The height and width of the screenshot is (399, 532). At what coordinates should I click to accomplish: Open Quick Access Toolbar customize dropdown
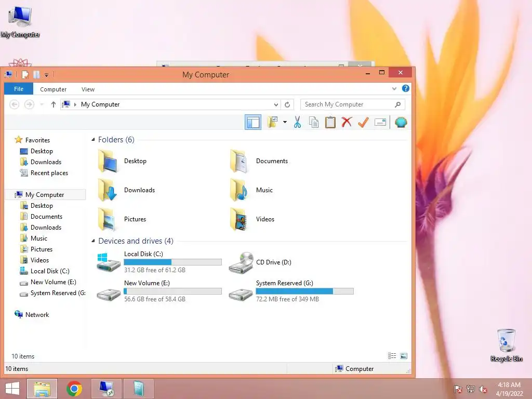click(x=46, y=75)
